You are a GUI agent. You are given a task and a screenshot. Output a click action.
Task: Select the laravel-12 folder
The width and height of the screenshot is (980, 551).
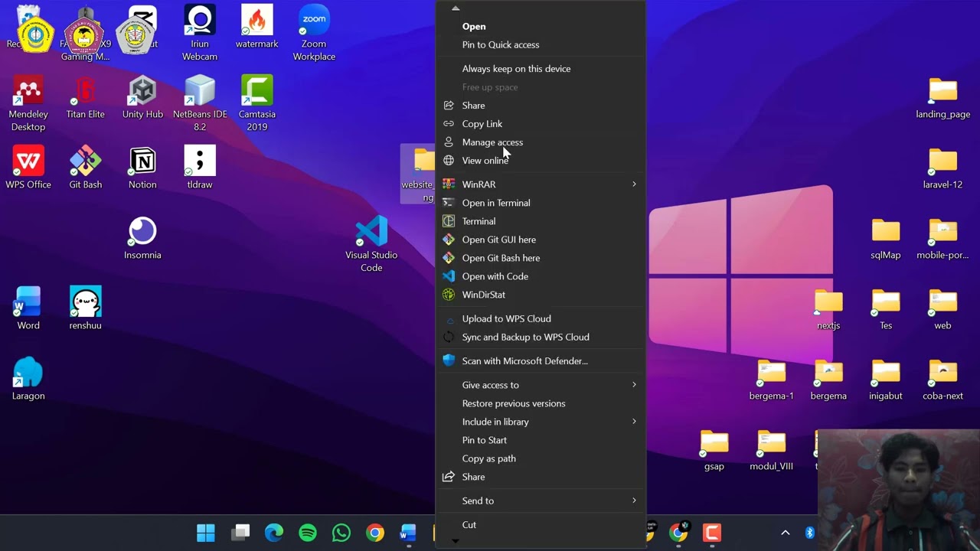click(x=942, y=168)
